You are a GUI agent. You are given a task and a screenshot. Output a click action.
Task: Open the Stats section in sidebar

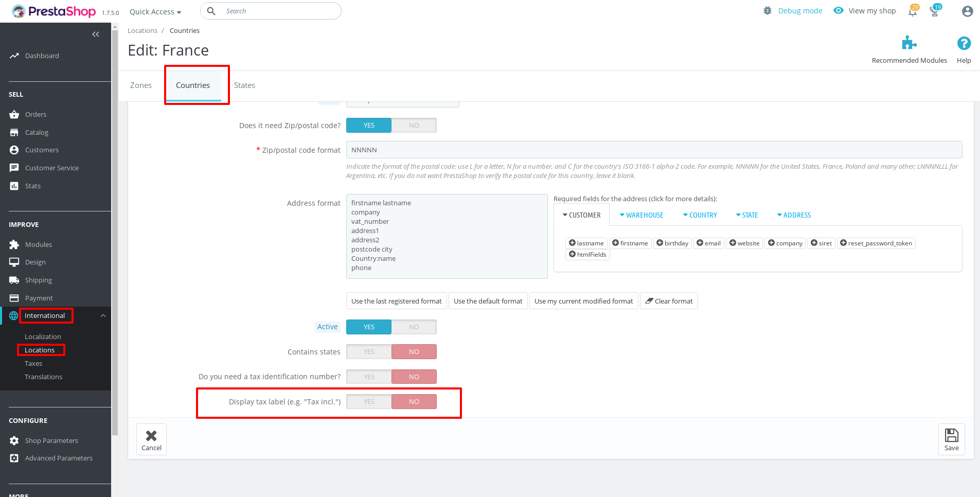pyautogui.click(x=32, y=186)
